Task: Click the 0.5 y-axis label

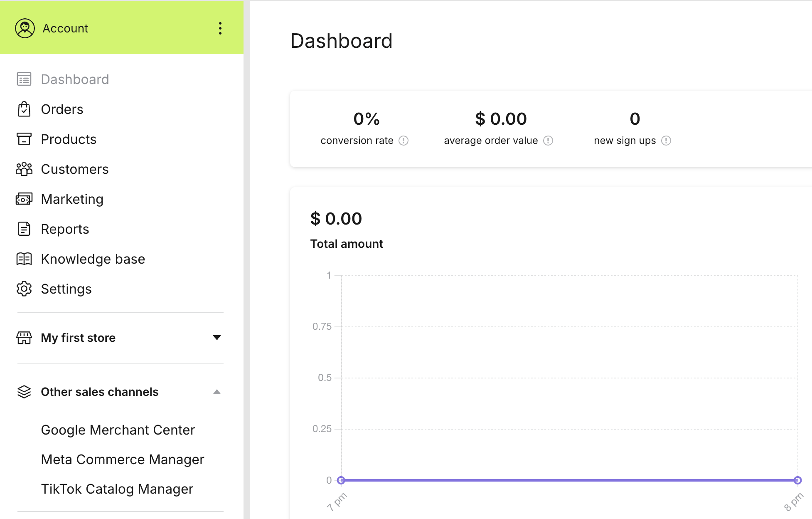Action: pos(325,378)
